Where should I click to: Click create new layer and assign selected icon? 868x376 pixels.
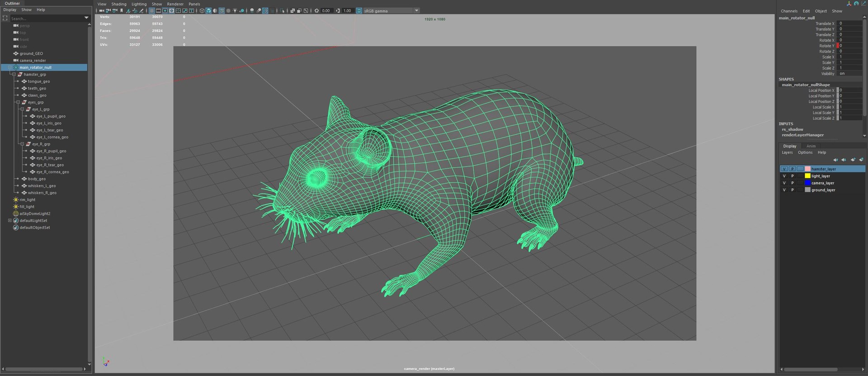861,159
